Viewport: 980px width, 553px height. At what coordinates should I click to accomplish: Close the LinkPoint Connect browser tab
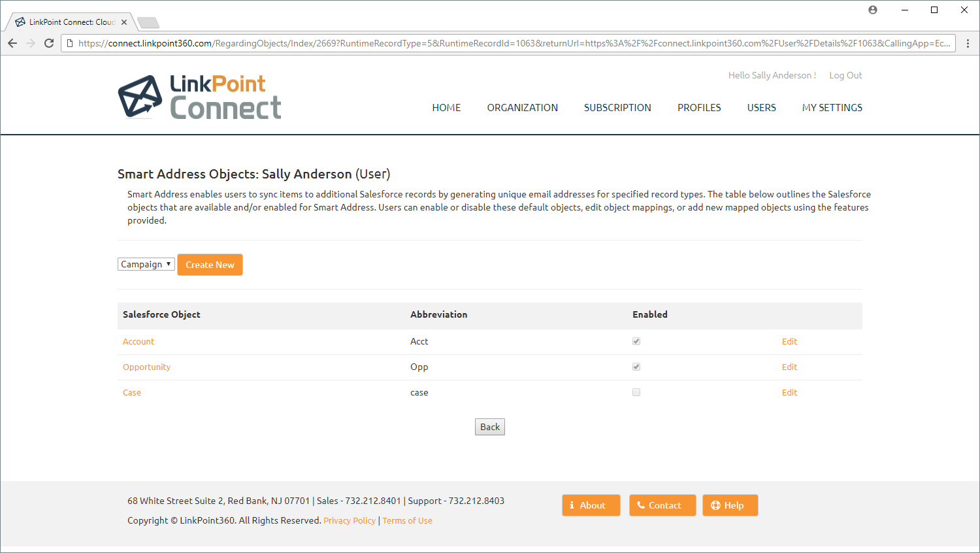pos(124,22)
